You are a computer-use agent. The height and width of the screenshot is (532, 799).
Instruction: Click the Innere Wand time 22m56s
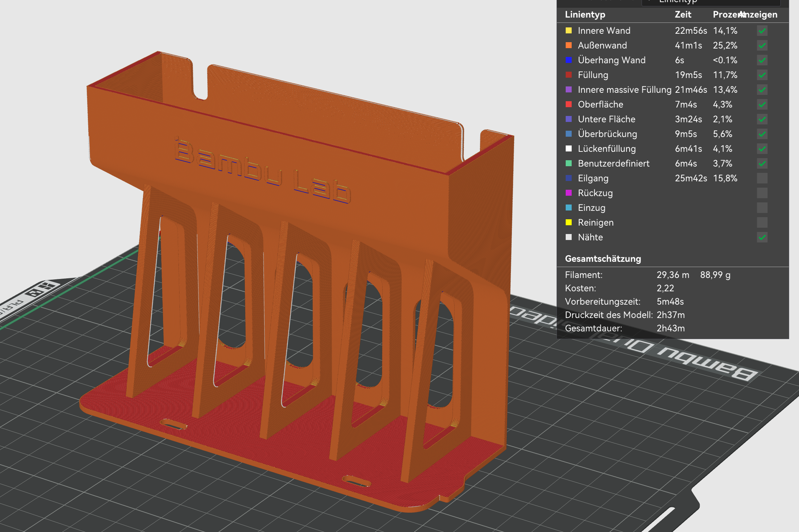coord(691,31)
